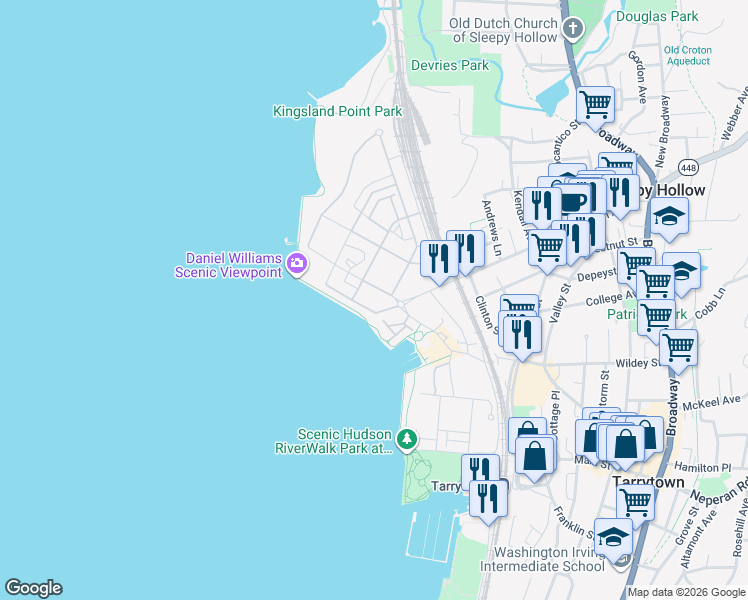Click the restaurant marker left of the coffee cup

pos(542,207)
